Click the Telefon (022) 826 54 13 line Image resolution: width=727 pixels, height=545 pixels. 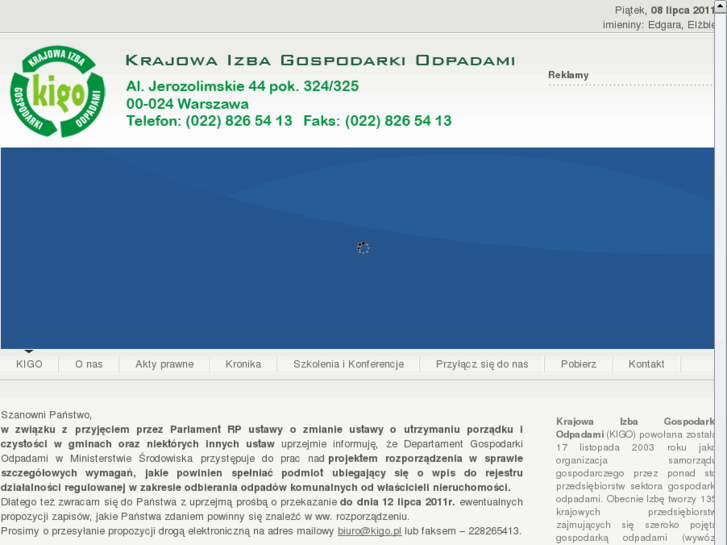[x=210, y=121]
